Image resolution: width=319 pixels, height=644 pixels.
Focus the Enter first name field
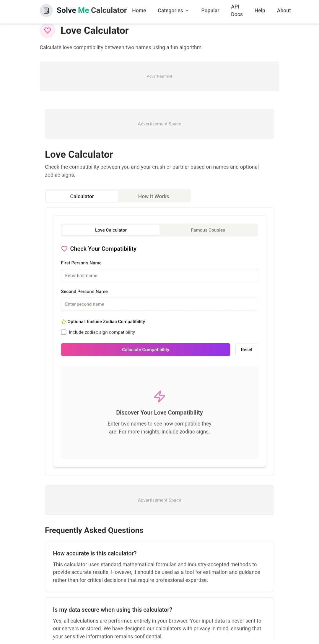pyautogui.click(x=159, y=275)
